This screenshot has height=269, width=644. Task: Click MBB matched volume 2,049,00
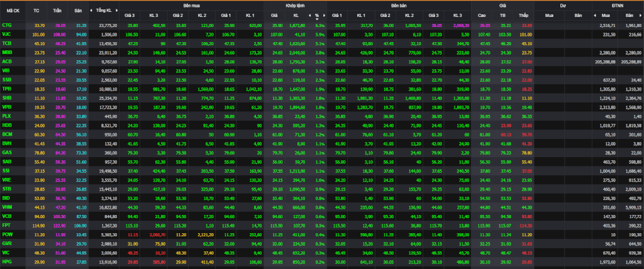point(296,53)
